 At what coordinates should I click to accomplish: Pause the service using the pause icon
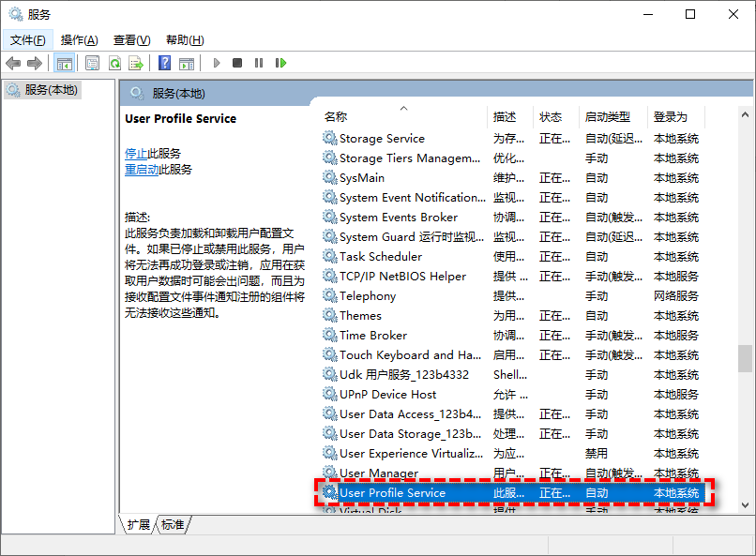[x=260, y=63]
